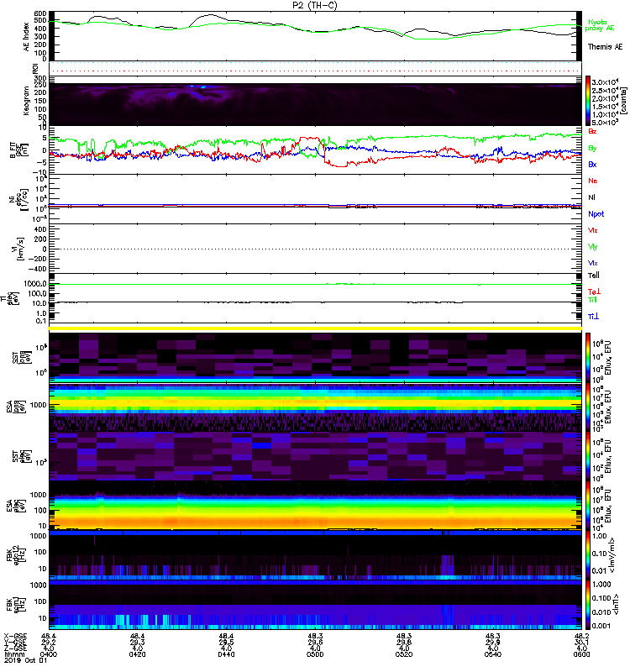This screenshot has width=630, height=672.
Task: Click the ESA ion spectrogram panel
Action: tap(315, 407)
